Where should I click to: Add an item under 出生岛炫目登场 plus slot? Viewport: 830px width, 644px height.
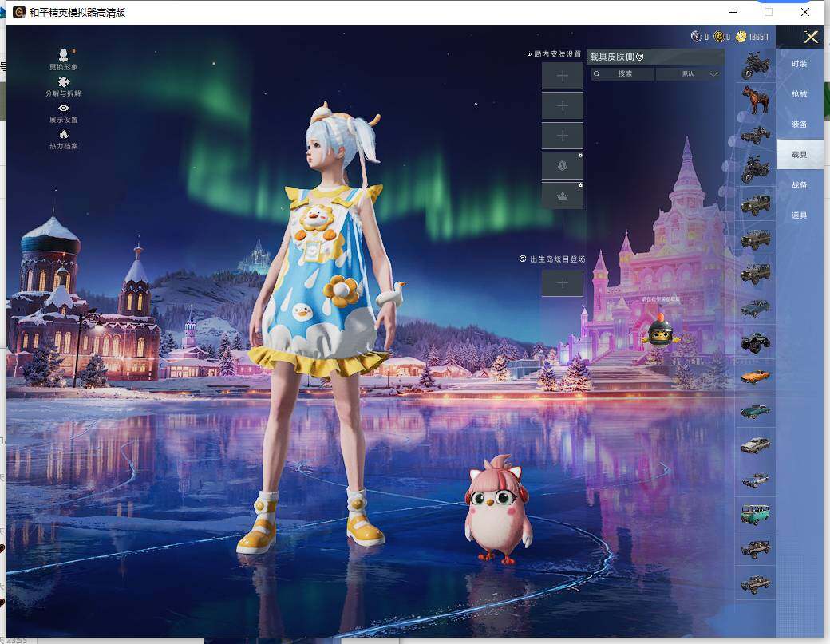562,283
